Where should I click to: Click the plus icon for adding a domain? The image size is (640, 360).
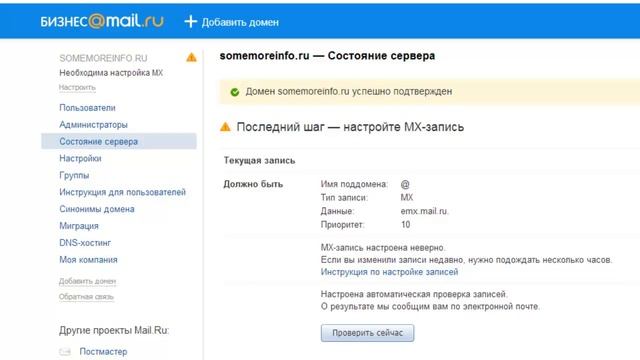point(191,22)
